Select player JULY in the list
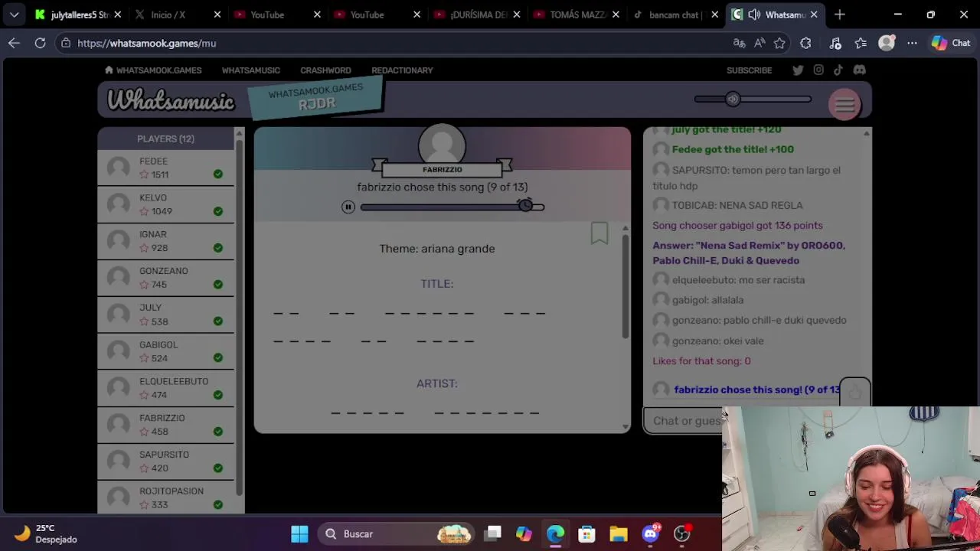The image size is (980, 551). pos(165,315)
